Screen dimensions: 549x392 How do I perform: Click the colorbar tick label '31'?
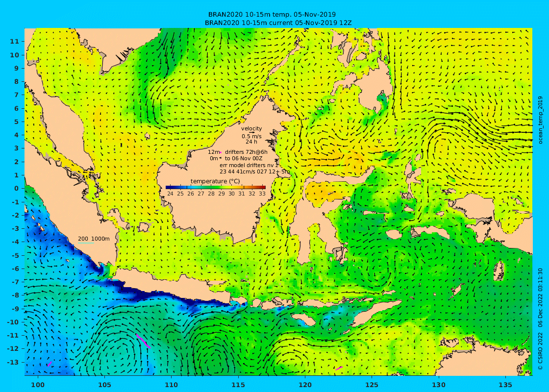242,194
